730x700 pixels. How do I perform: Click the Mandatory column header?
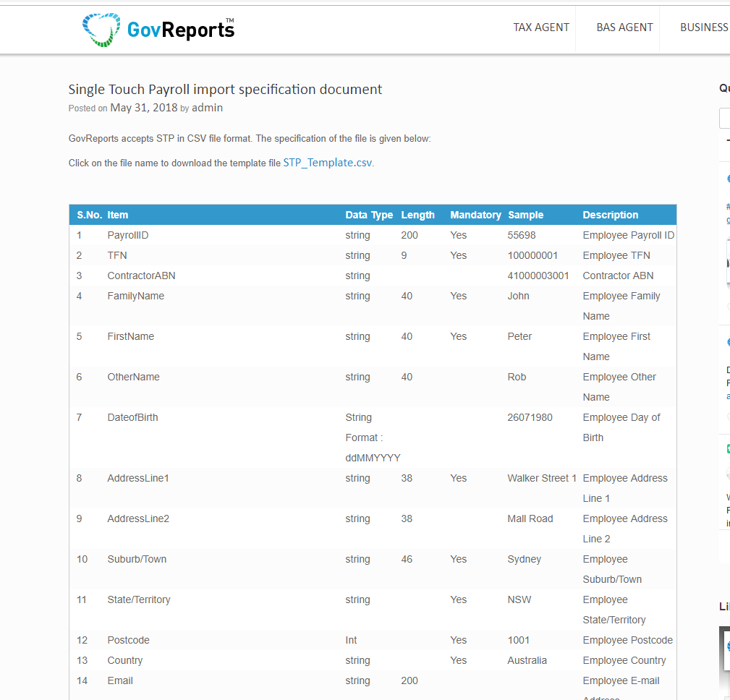[475, 215]
